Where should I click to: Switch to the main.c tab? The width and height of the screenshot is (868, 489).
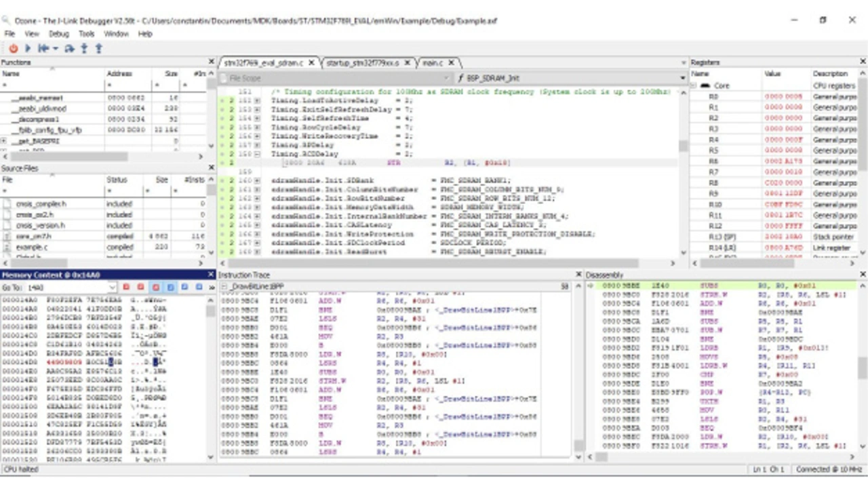pos(432,62)
